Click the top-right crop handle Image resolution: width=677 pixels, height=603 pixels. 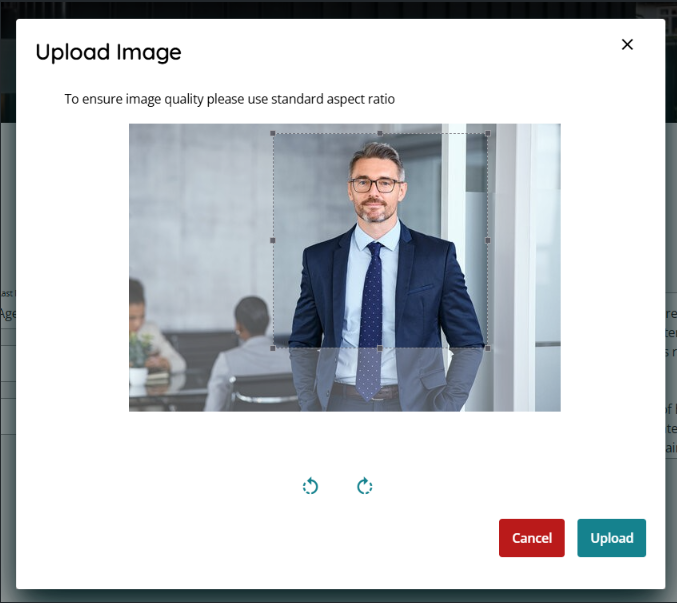click(487, 133)
